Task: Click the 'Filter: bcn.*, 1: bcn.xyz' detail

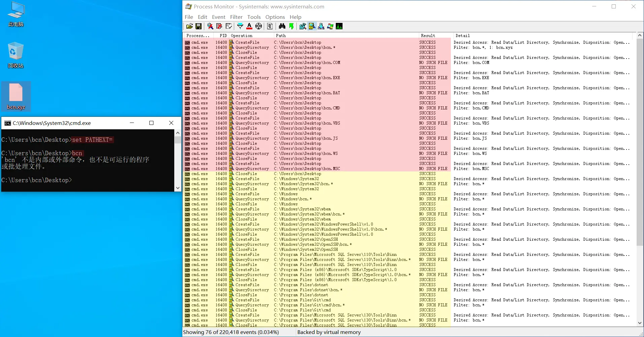Action: coord(483,47)
